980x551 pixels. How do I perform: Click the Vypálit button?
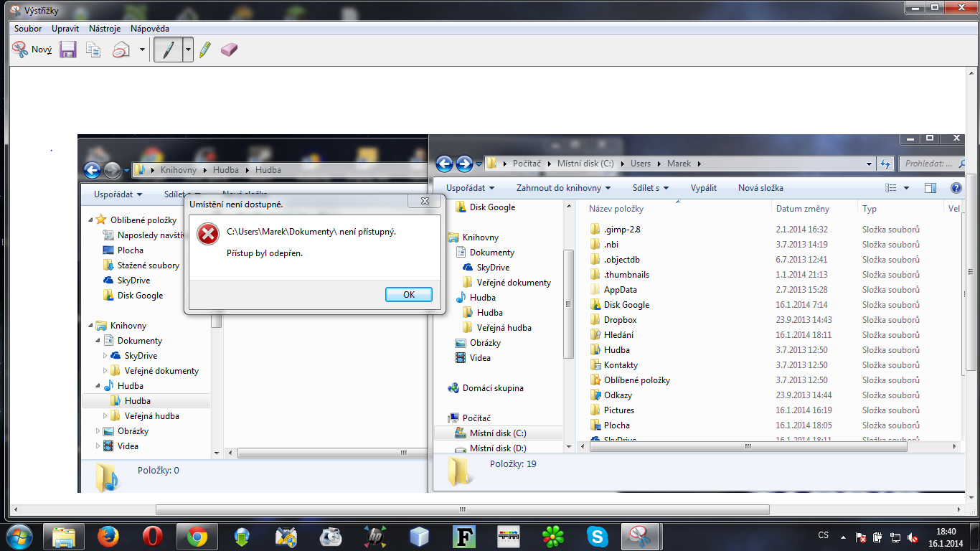click(x=704, y=188)
